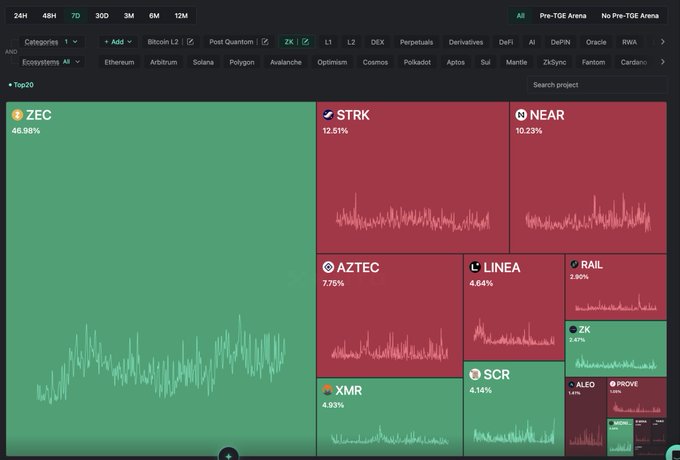The width and height of the screenshot is (680, 460).
Task: Select the 3M timeframe
Action: coord(129,16)
